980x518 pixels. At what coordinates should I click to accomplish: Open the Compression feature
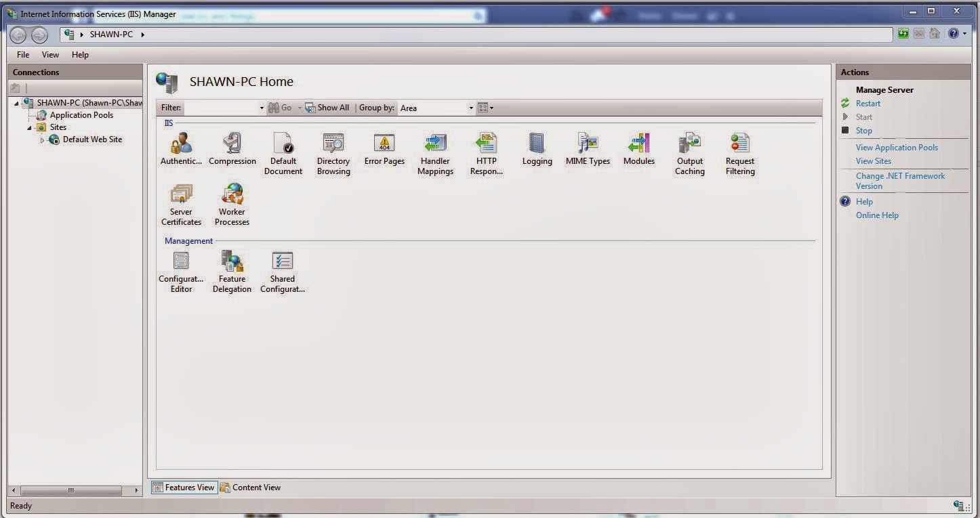pyautogui.click(x=232, y=149)
